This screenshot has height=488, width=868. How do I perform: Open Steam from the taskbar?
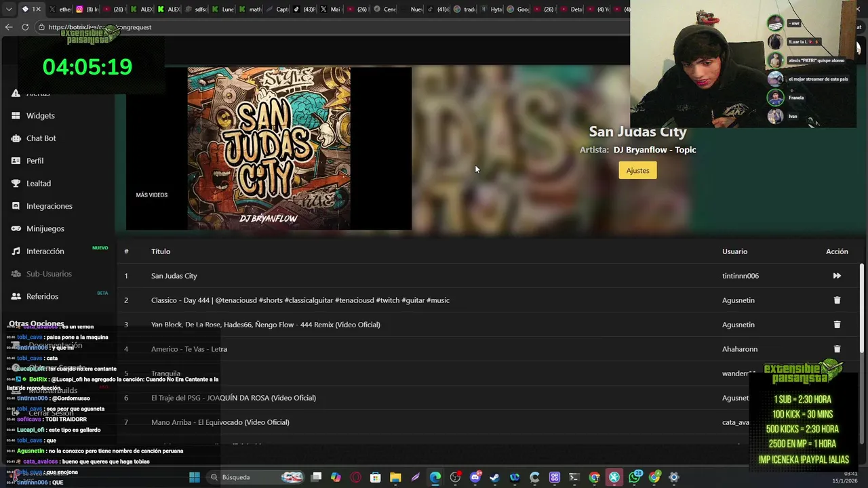coord(495,477)
